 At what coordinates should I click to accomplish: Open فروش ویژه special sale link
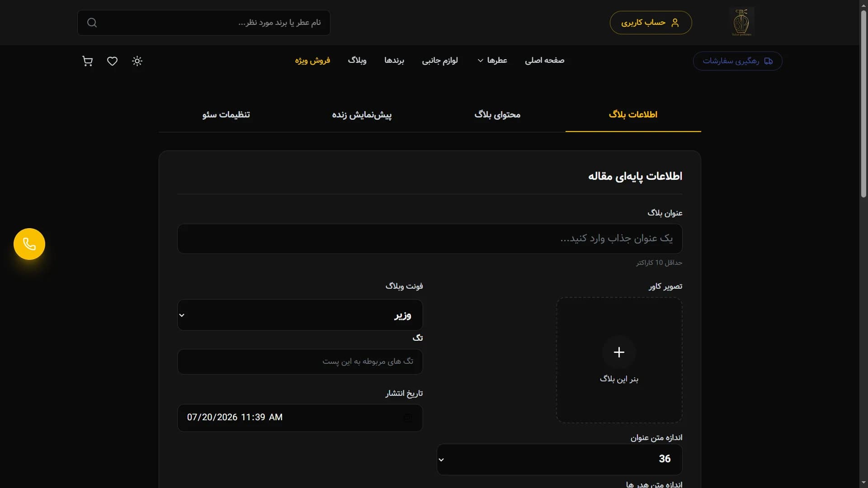pyautogui.click(x=312, y=60)
